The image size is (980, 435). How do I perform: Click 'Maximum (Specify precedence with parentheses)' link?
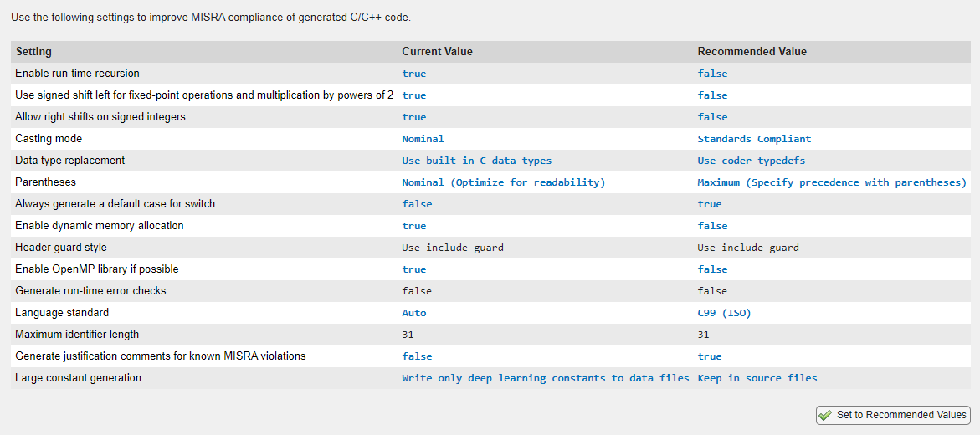(831, 182)
